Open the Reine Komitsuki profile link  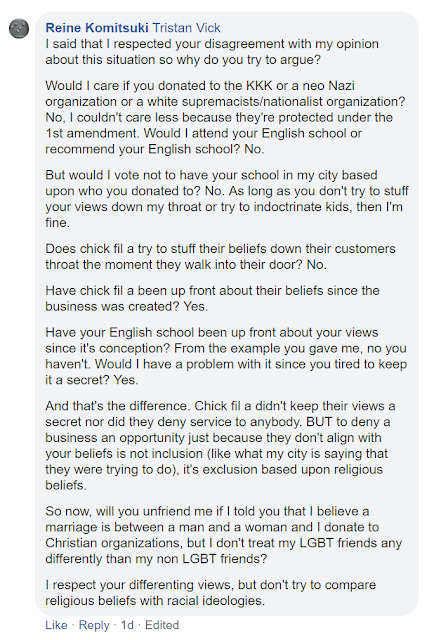(x=97, y=28)
